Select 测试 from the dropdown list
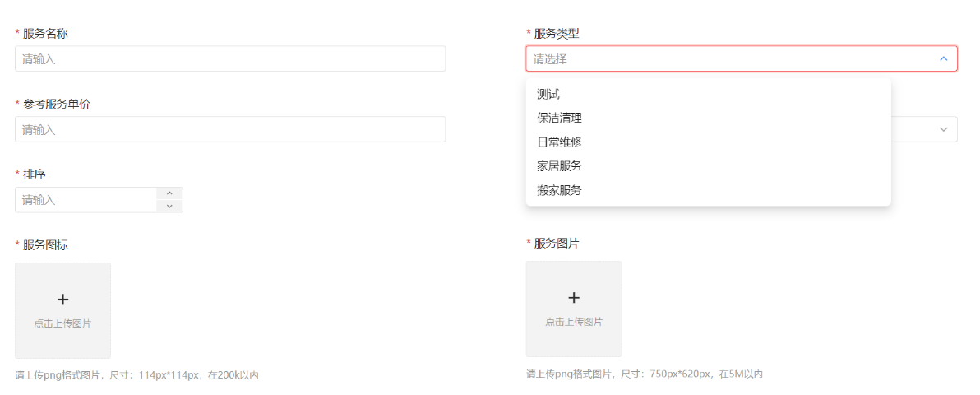Screen dimensions: 980x395 tap(548, 95)
